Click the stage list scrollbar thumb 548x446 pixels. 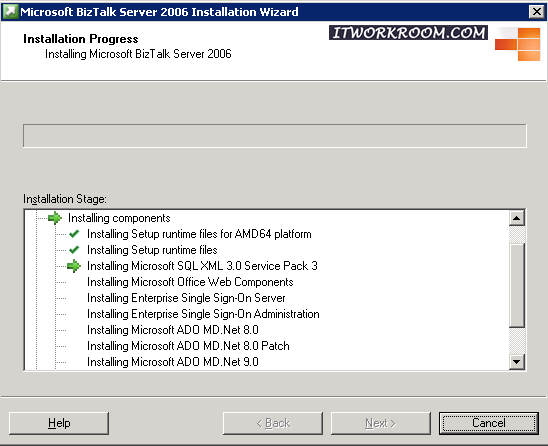point(517,285)
